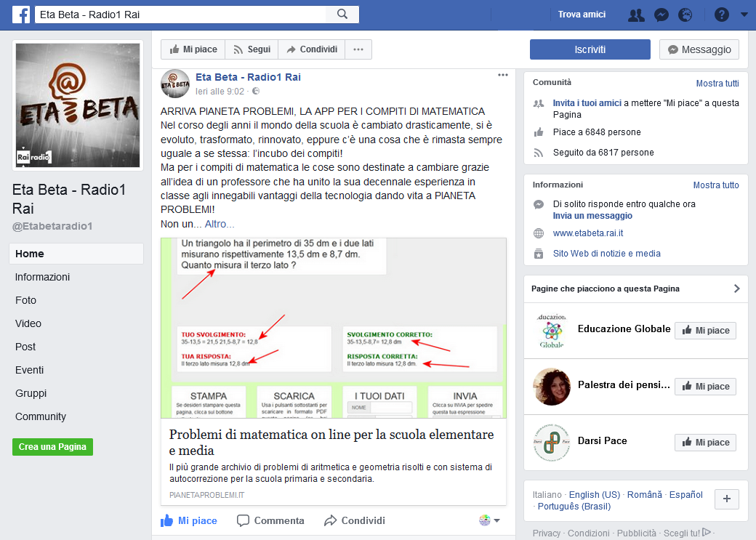Open Palestra dei pensi... profile photo
Screen dimensions: 756x540
(552, 387)
